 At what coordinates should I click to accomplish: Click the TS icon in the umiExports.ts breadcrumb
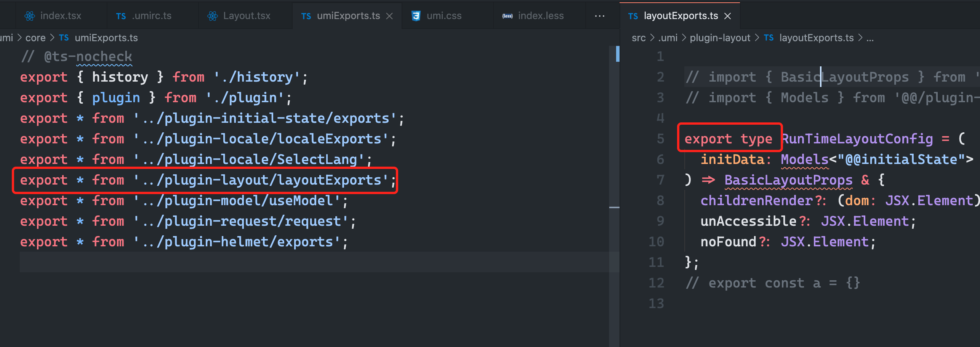click(x=64, y=37)
